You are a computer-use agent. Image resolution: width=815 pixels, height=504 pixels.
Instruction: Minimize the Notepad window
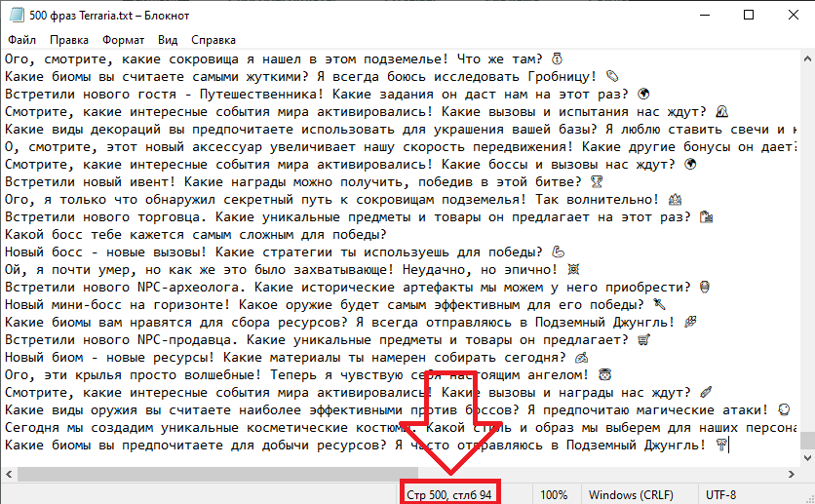(x=704, y=15)
